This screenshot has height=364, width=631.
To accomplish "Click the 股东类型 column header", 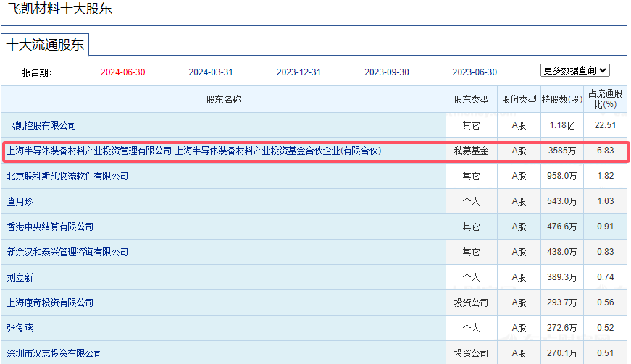I will [471, 99].
